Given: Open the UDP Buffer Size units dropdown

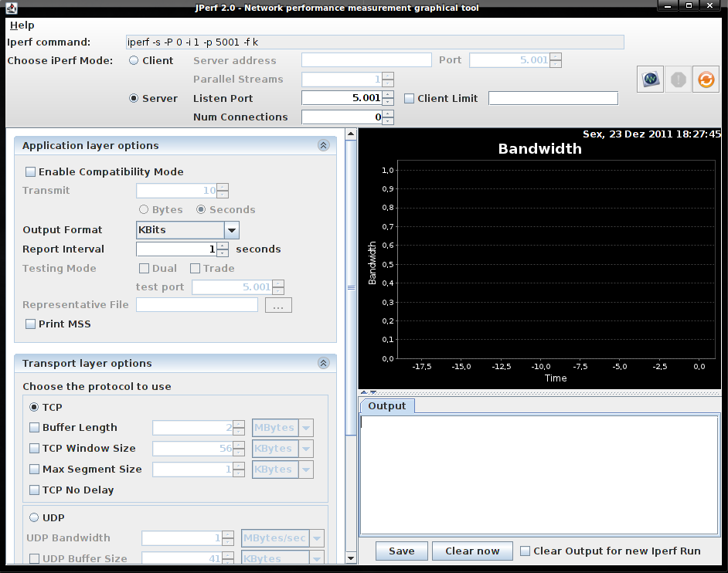Looking at the screenshot, I should 317,558.
